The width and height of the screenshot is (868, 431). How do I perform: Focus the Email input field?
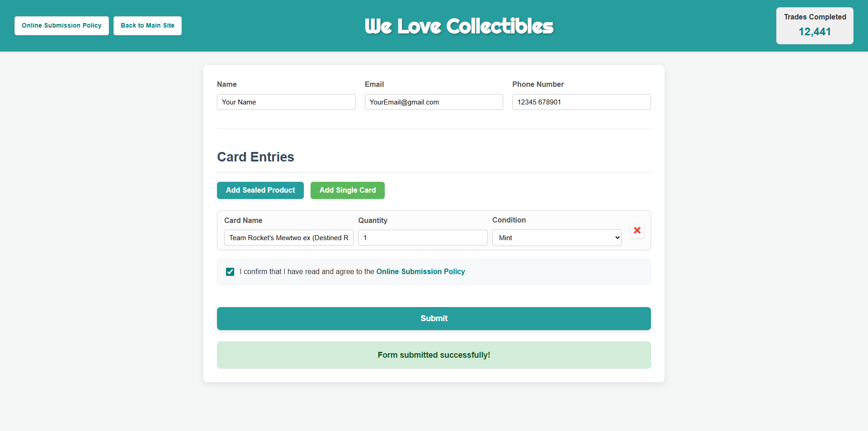(434, 102)
